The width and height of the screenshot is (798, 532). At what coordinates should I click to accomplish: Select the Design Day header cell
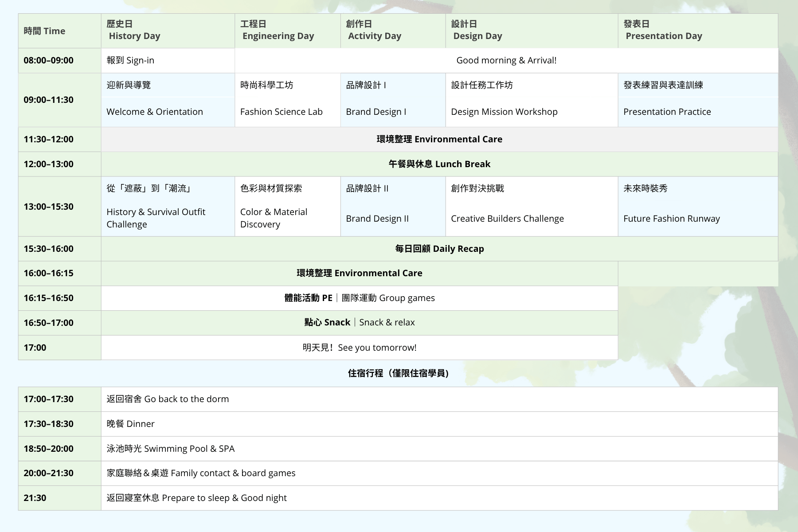click(x=531, y=31)
